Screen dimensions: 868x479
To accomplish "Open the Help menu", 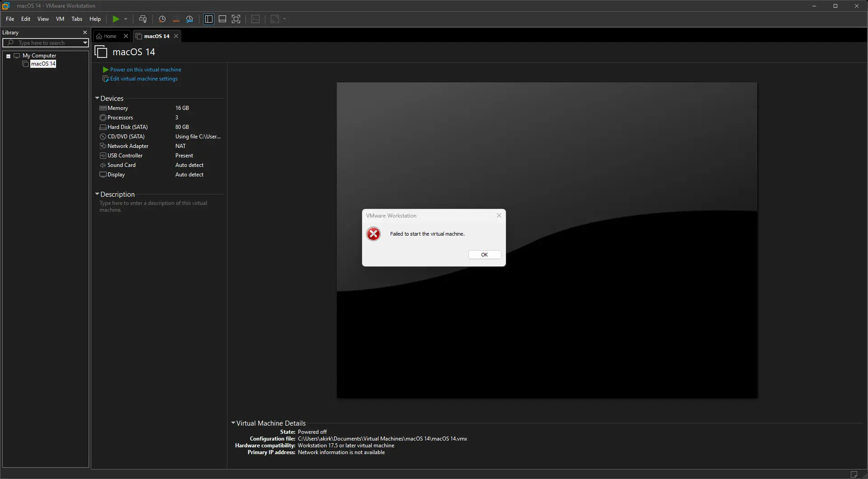I will point(95,19).
